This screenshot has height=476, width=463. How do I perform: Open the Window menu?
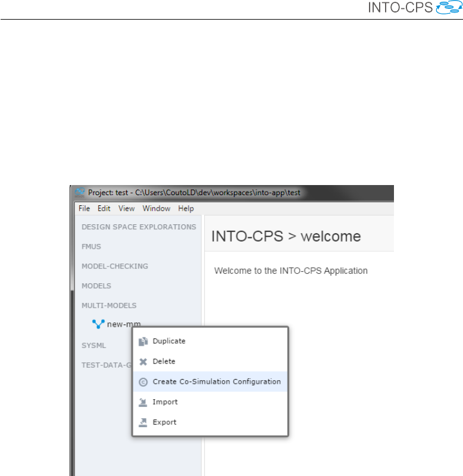[x=157, y=209]
